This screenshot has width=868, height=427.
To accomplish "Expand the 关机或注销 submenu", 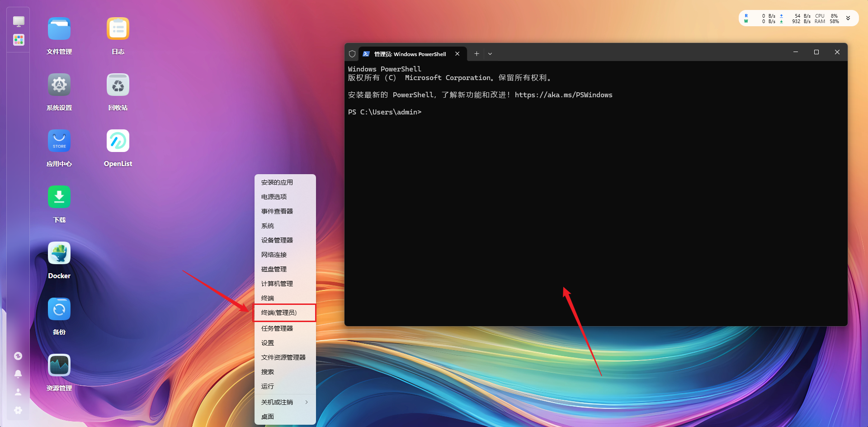I will [x=285, y=402].
